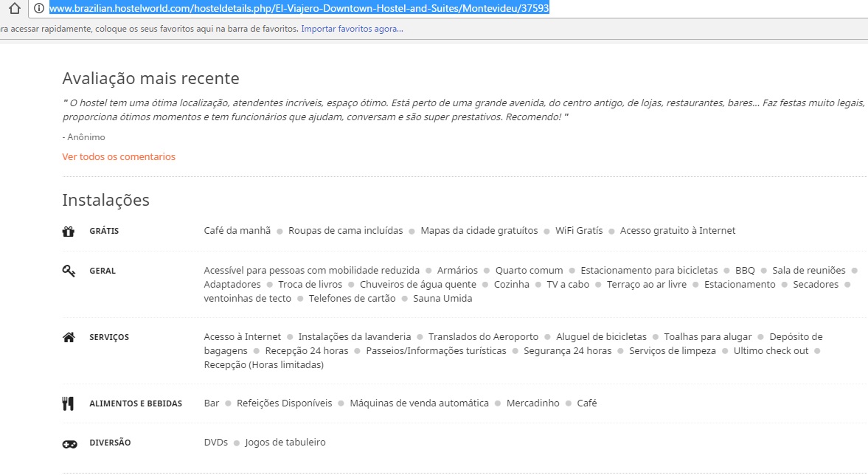The width and height of the screenshot is (868, 475).
Task: Click 'DVDs' under entertainment
Action: (216, 442)
